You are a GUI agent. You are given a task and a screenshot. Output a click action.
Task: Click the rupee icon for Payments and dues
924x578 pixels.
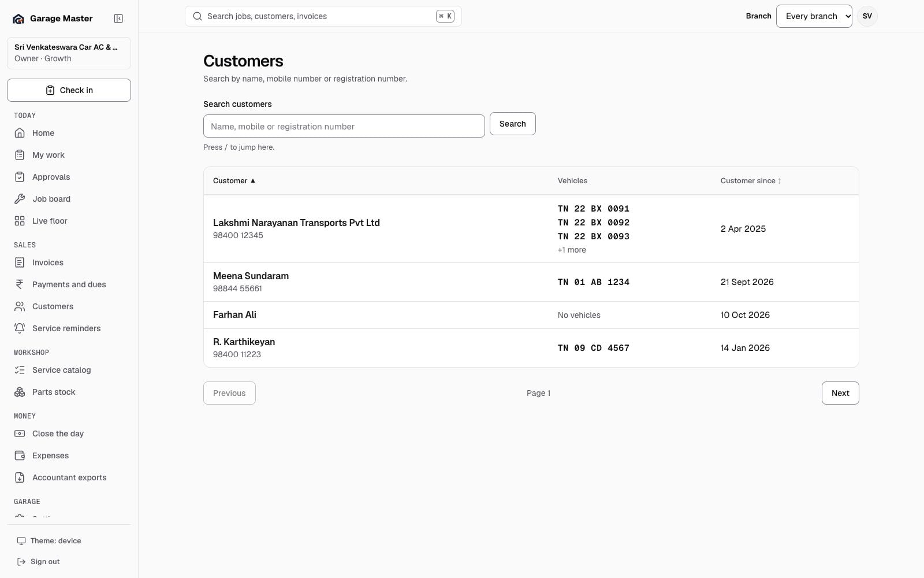pyautogui.click(x=20, y=284)
